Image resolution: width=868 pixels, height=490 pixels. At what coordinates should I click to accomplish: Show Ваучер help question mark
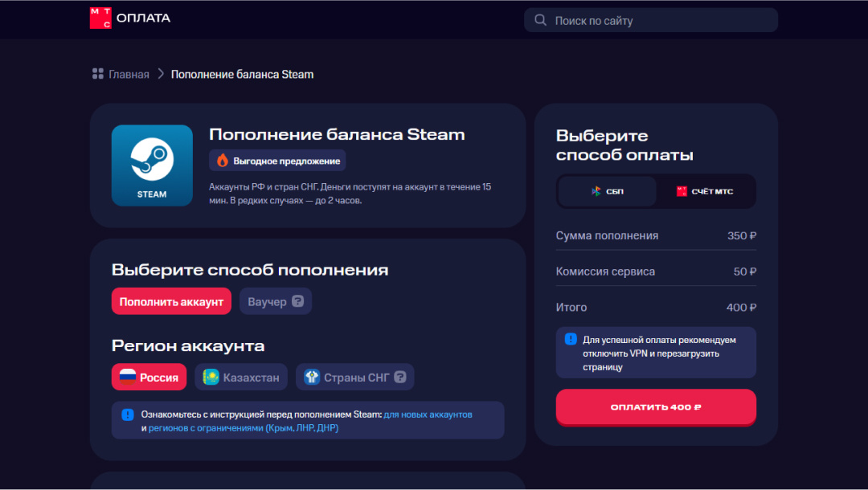pyautogui.click(x=298, y=301)
